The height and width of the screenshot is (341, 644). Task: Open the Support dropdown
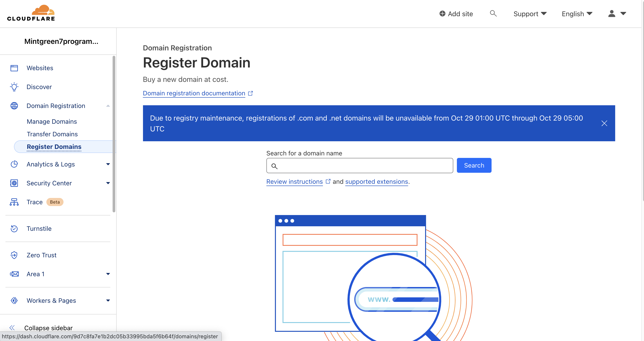(530, 14)
